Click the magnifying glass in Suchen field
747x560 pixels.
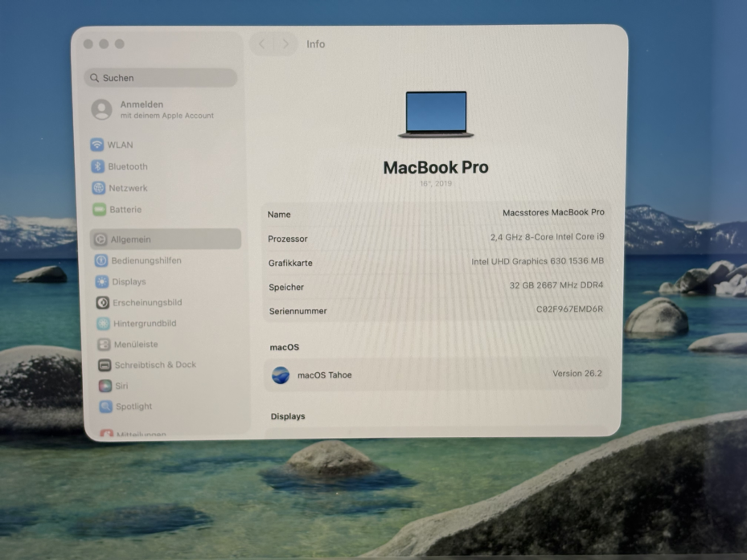coord(94,78)
